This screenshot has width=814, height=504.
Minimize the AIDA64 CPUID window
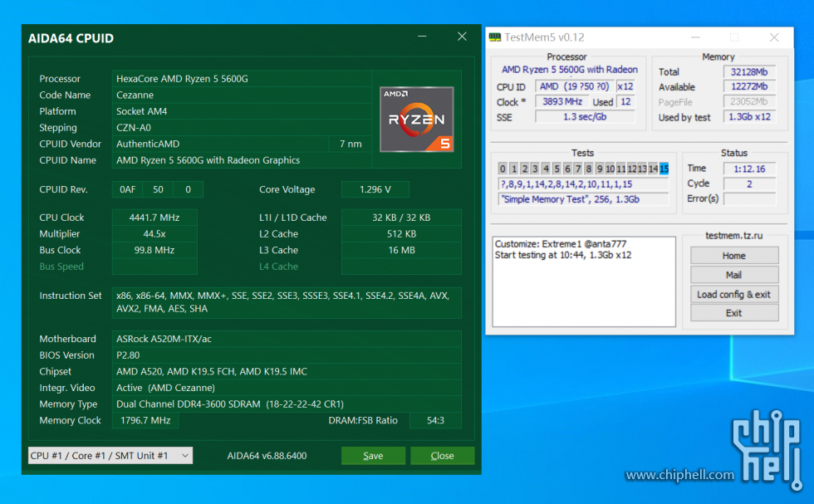point(422,37)
